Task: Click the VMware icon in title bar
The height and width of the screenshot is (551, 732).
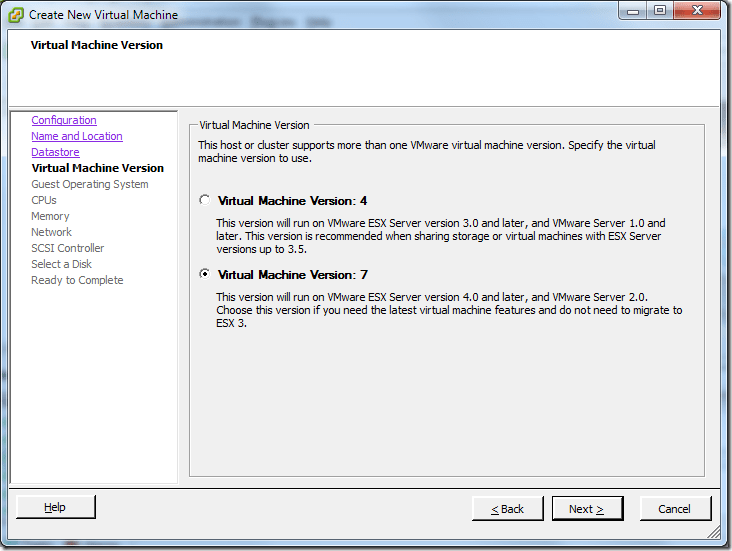Action: 15,15
